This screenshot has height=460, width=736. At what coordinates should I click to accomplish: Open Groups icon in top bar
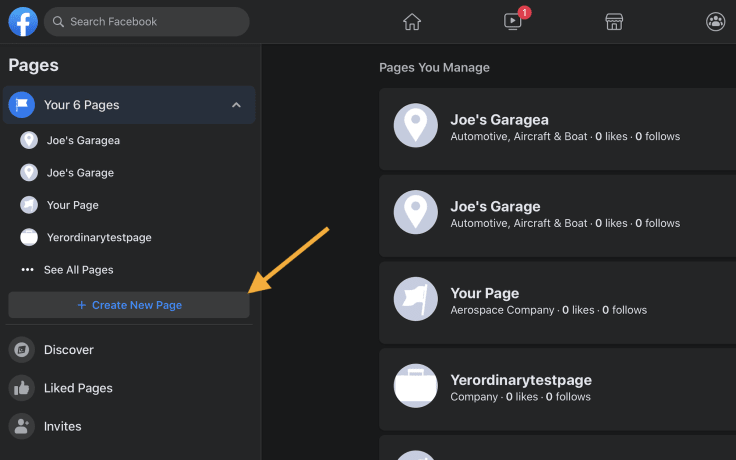715,22
